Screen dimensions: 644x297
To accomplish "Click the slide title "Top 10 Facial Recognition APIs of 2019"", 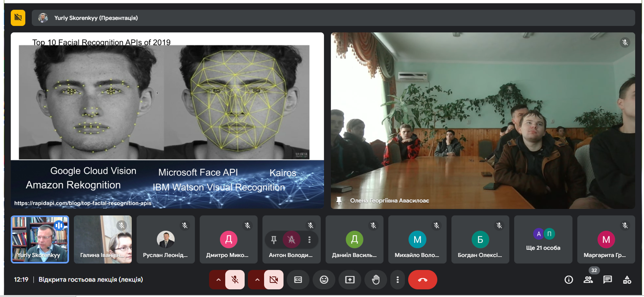I will [101, 42].
